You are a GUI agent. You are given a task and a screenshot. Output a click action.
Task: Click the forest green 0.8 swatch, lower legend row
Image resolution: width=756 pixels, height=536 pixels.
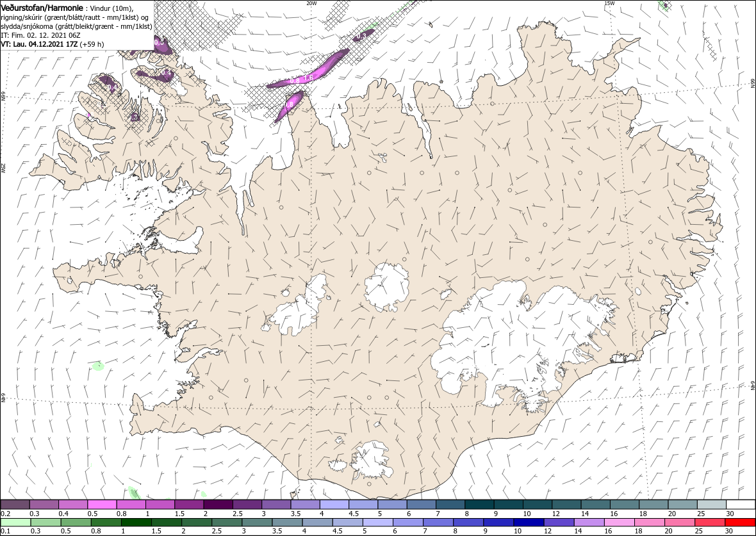tap(106, 523)
